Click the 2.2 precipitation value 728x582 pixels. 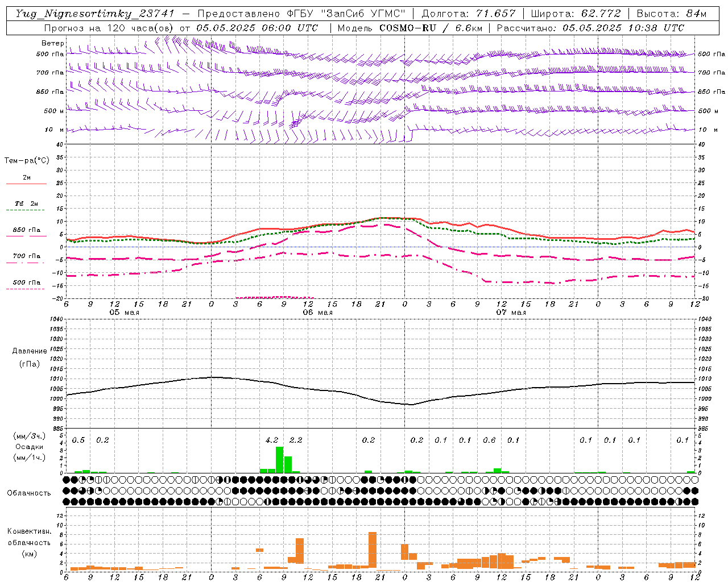[296, 440]
